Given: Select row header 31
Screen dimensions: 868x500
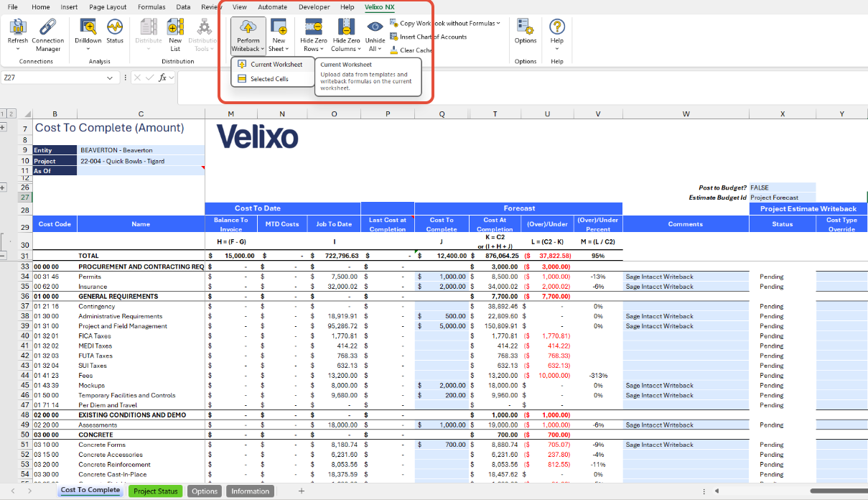Looking at the screenshot, I should [x=24, y=256].
